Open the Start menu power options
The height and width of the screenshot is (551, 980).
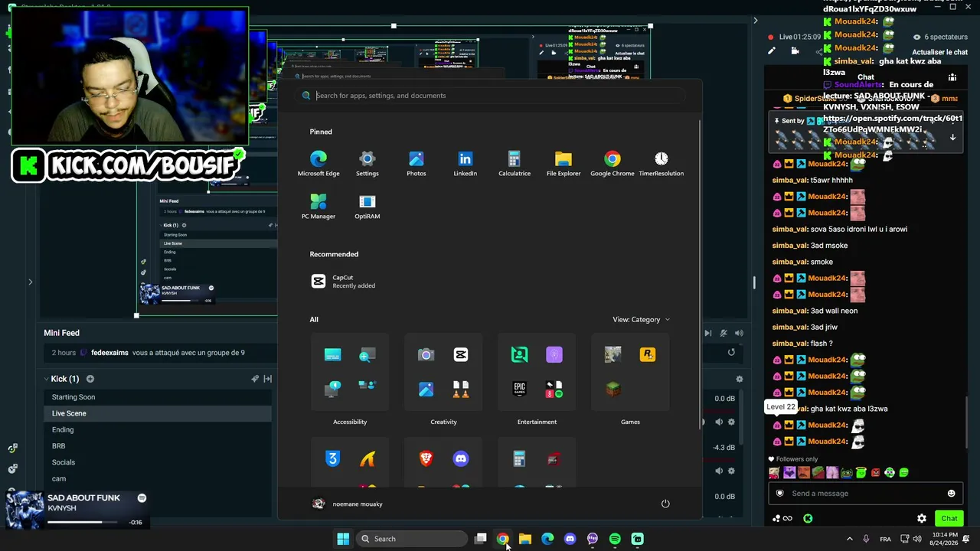[x=665, y=504]
